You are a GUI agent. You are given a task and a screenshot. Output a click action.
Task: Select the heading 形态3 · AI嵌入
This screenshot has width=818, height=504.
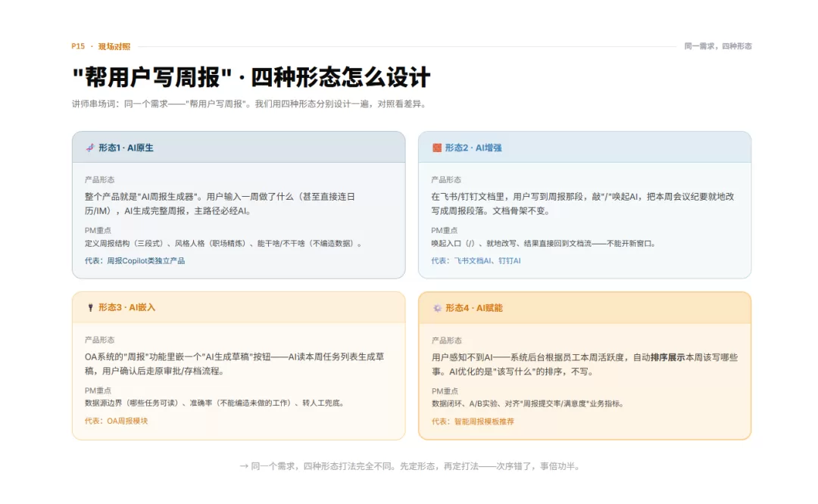tap(126, 307)
